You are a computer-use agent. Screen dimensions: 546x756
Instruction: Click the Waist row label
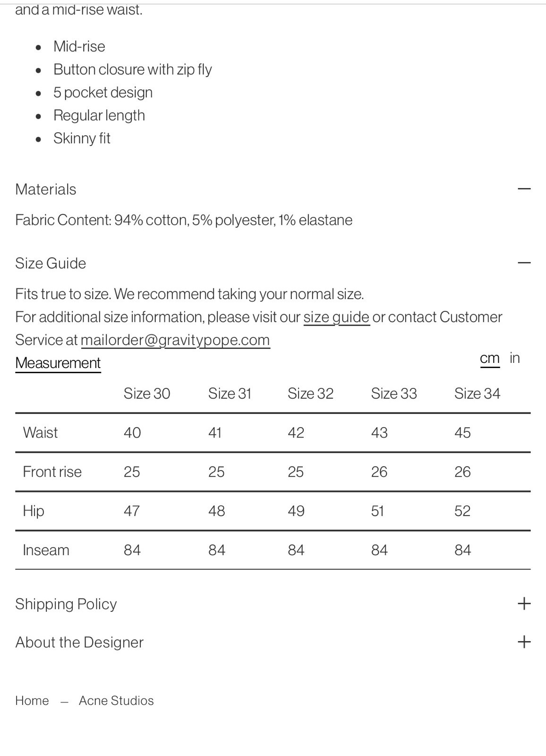(40, 432)
